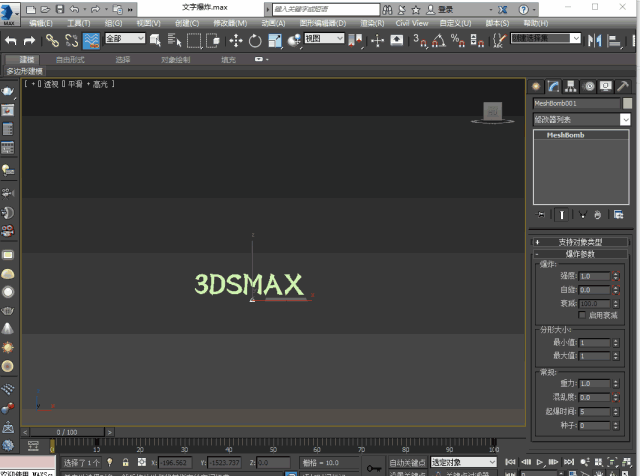
Task: Open the Utilities hammer tab
Action: (623, 86)
